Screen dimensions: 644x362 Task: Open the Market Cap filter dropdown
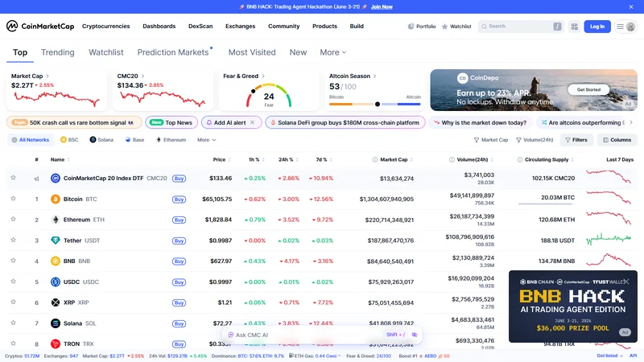pyautogui.click(x=491, y=140)
